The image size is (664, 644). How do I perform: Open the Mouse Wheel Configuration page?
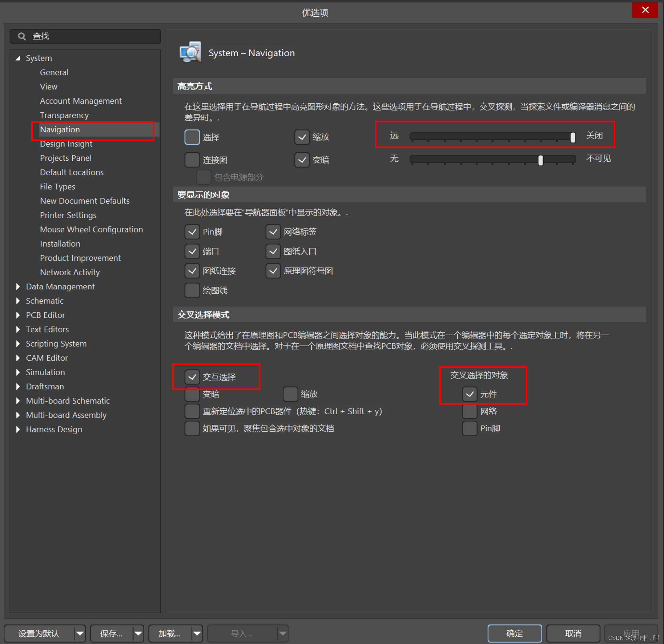coord(91,230)
